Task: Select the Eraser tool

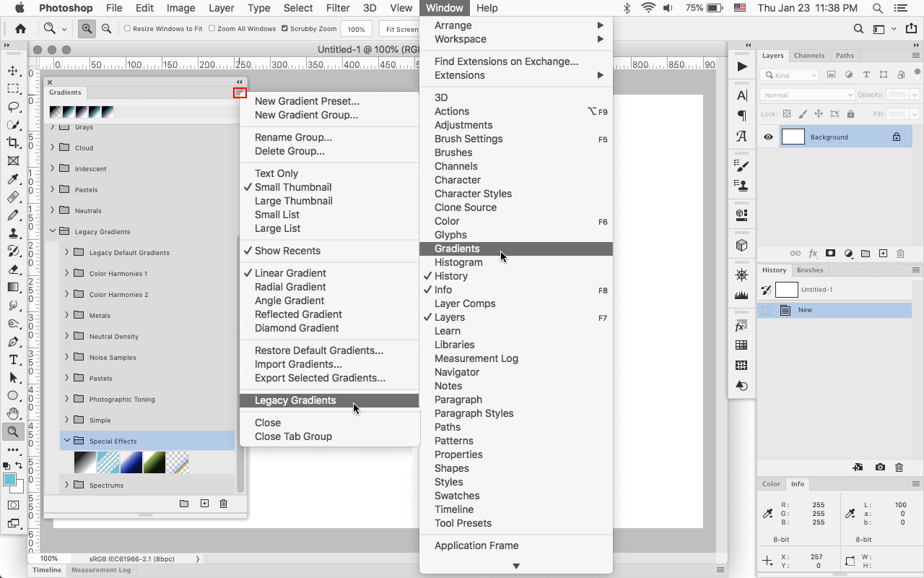Action: (13, 269)
